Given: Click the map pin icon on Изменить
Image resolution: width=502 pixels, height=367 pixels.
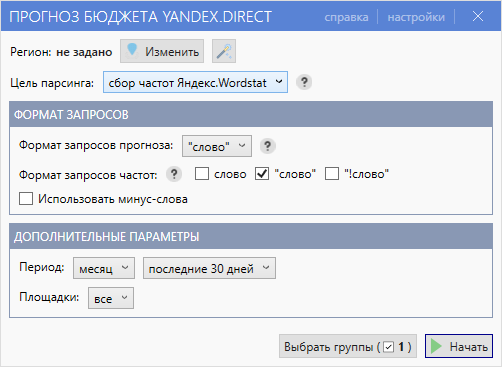Looking at the screenshot, I should (x=132, y=51).
